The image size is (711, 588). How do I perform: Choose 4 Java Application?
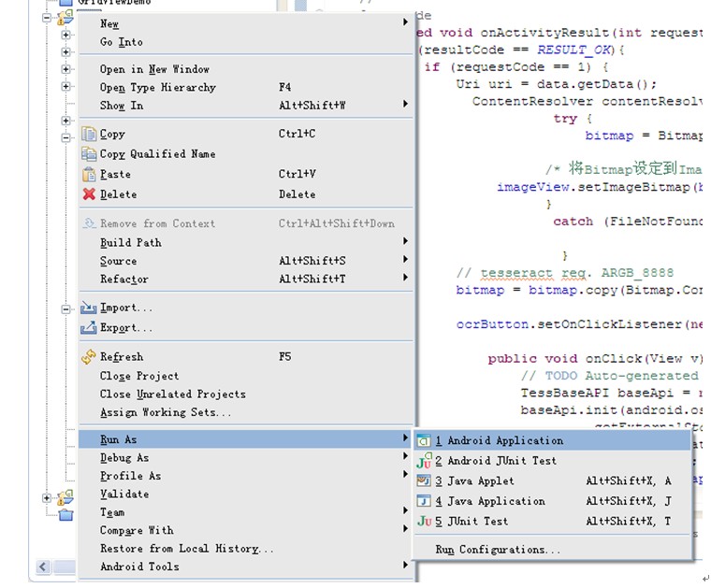(553, 501)
